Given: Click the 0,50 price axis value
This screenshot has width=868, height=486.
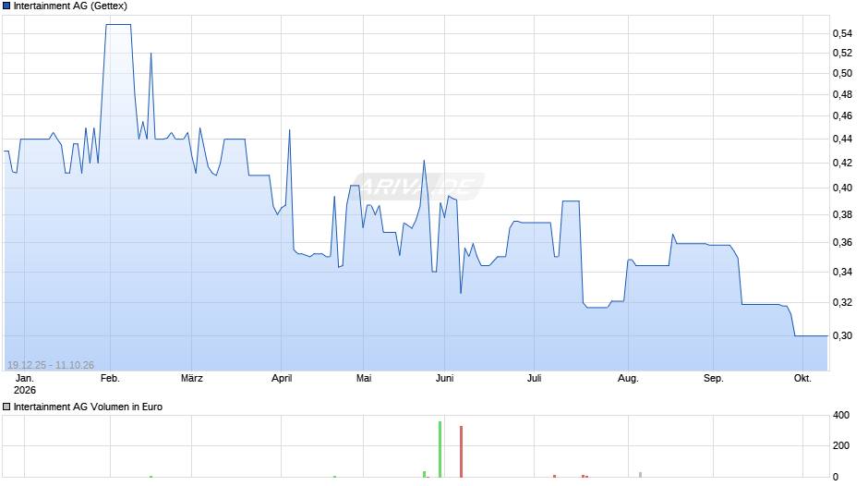Looking at the screenshot, I should tap(842, 74).
